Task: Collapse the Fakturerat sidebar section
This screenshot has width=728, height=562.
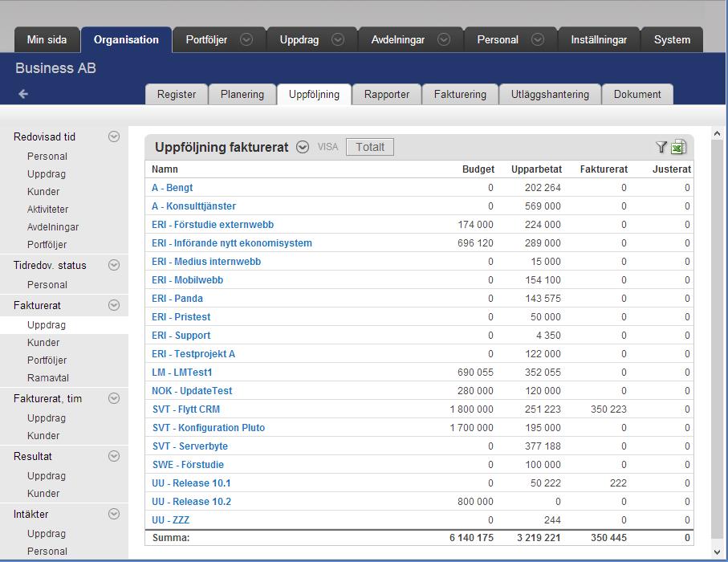Action: point(114,305)
